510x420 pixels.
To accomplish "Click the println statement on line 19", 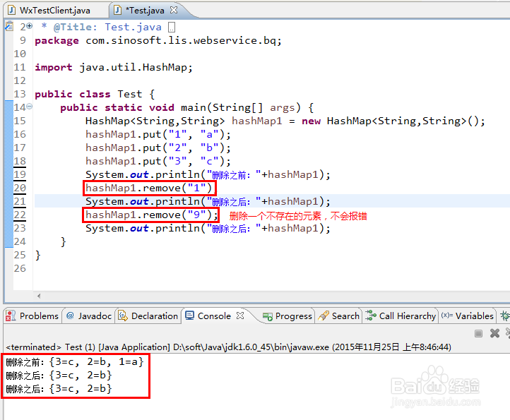I will point(208,175).
